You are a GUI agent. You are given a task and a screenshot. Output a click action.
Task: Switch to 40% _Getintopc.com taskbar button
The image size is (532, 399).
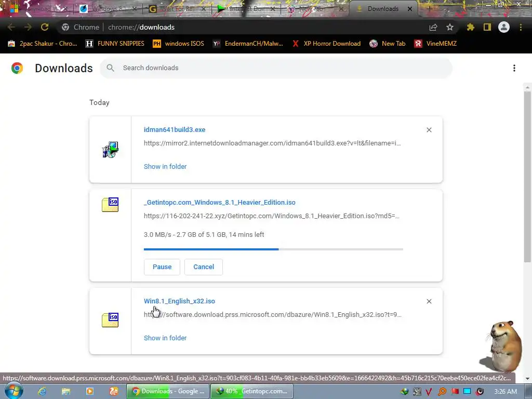tap(252, 391)
